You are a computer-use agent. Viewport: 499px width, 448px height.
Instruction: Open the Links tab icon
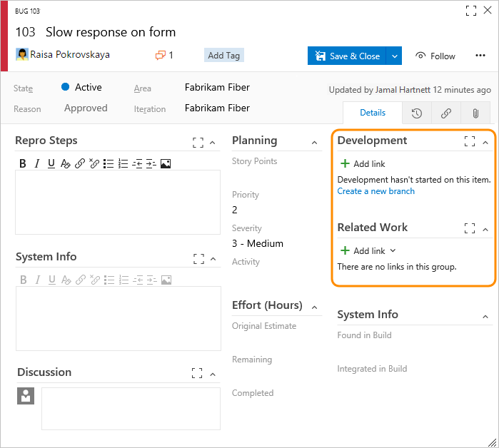(445, 113)
